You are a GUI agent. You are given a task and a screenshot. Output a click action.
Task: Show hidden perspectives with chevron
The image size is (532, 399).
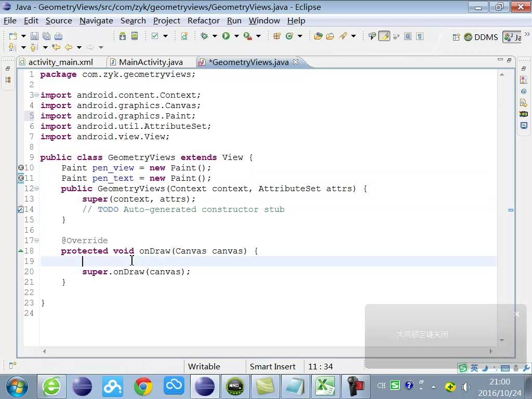click(527, 34)
